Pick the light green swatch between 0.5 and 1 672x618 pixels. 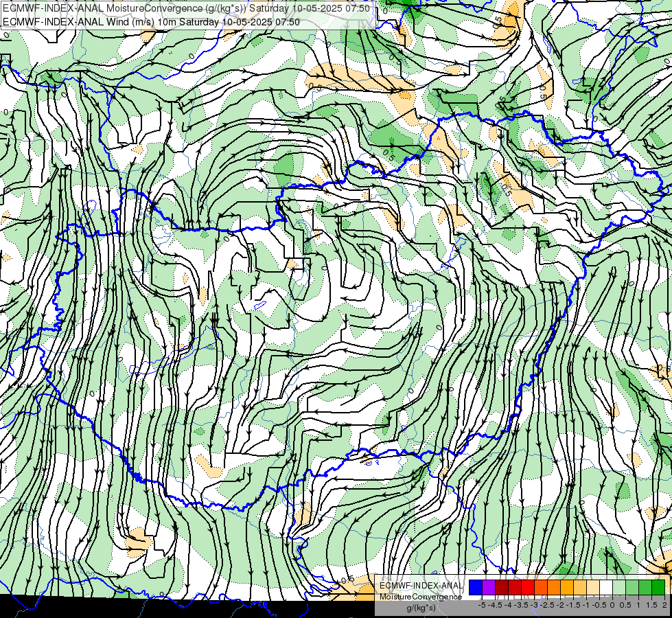point(632,587)
